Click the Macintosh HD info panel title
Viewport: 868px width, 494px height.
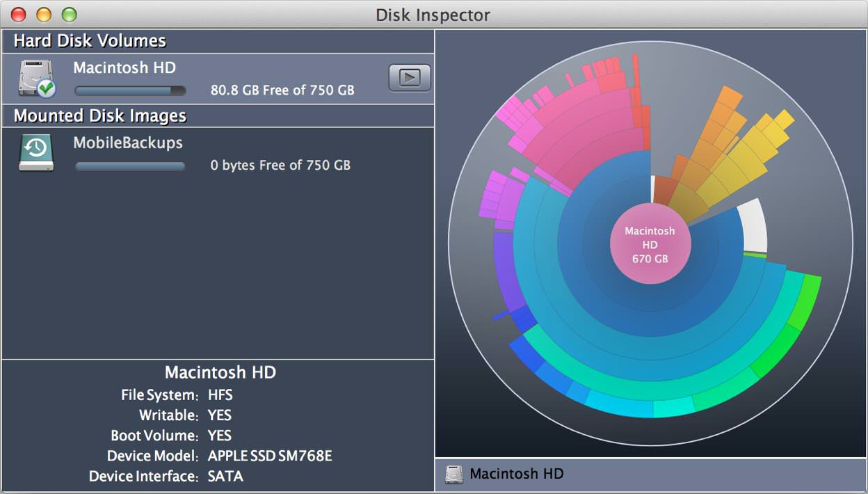point(220,372)
